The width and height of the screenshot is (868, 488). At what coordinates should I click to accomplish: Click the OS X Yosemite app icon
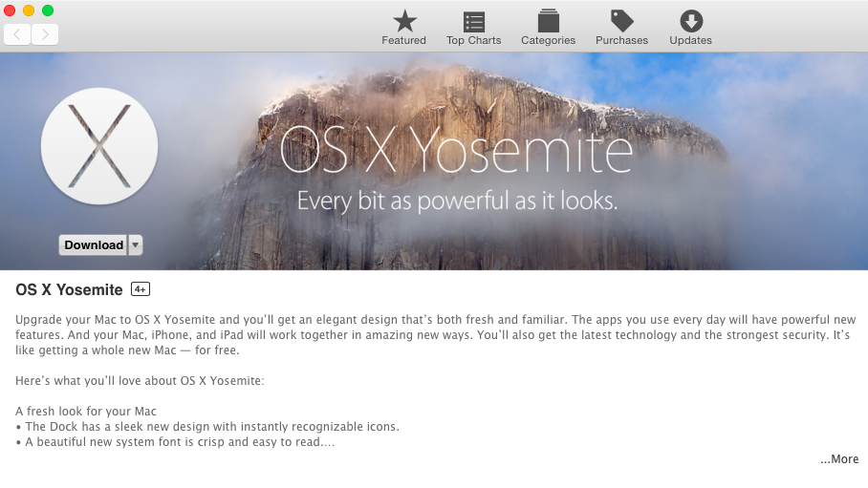[99, 146]
